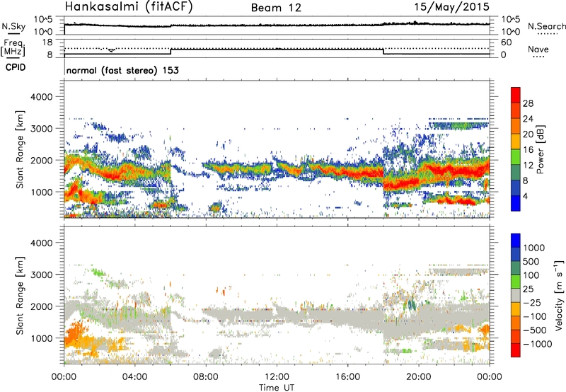
Task: Click the 'Velocity [m s-1]' colorbar label
Action: tap(559, 295)
